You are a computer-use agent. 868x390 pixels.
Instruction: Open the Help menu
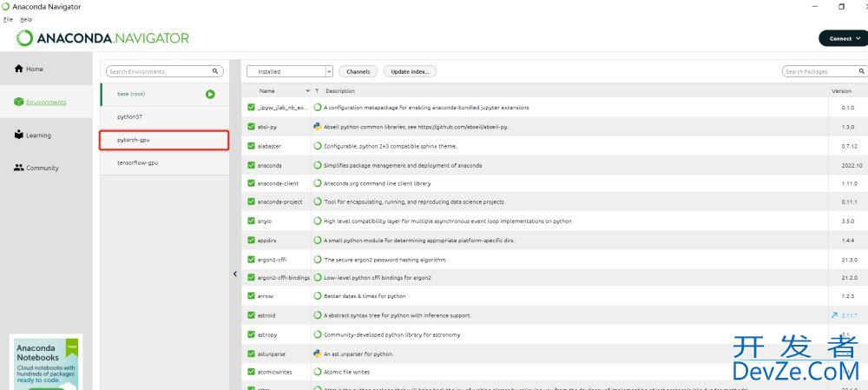coord(26,19)
